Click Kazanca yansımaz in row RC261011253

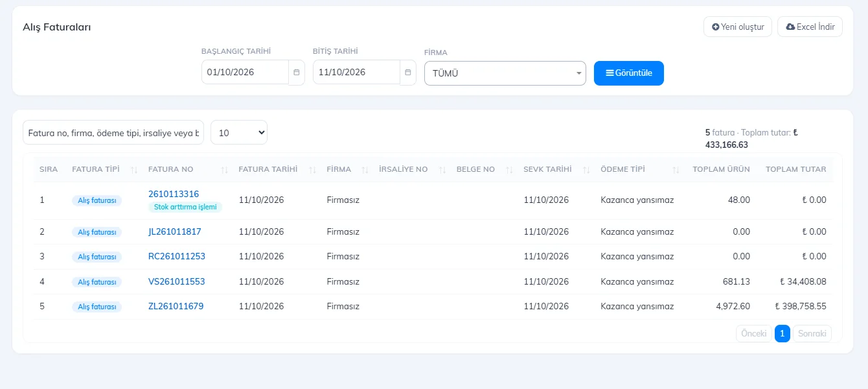tap(637, 256)
